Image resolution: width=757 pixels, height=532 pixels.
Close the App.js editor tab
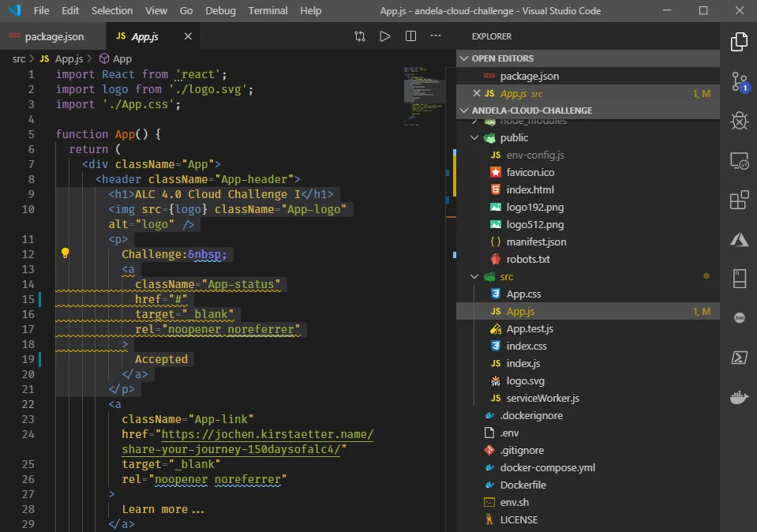188,36
